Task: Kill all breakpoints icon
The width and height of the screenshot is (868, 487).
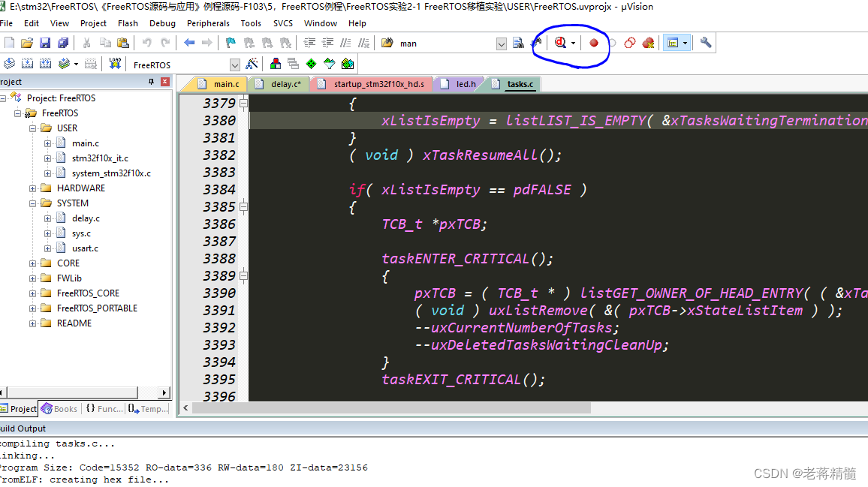Action: click(x=648, y=43)
